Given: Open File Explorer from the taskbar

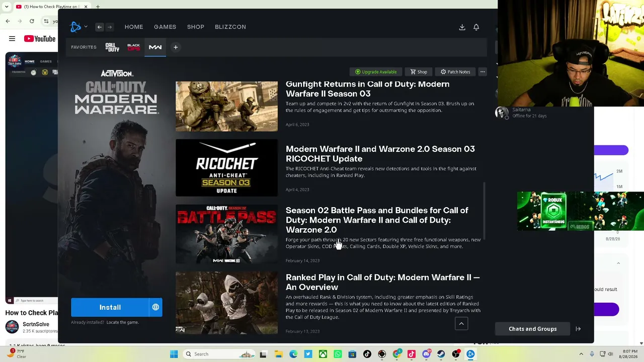Looking at the screenshot, I should click(x=278, y=354).
